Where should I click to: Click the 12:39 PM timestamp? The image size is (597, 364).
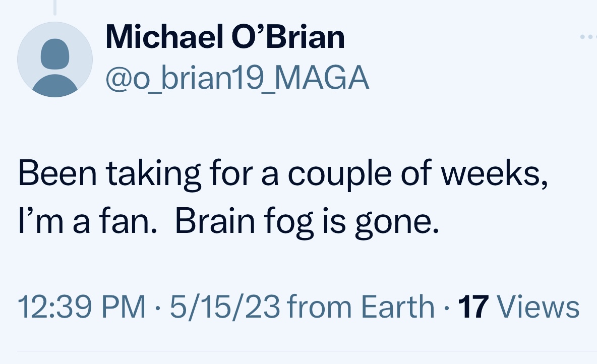81,307
